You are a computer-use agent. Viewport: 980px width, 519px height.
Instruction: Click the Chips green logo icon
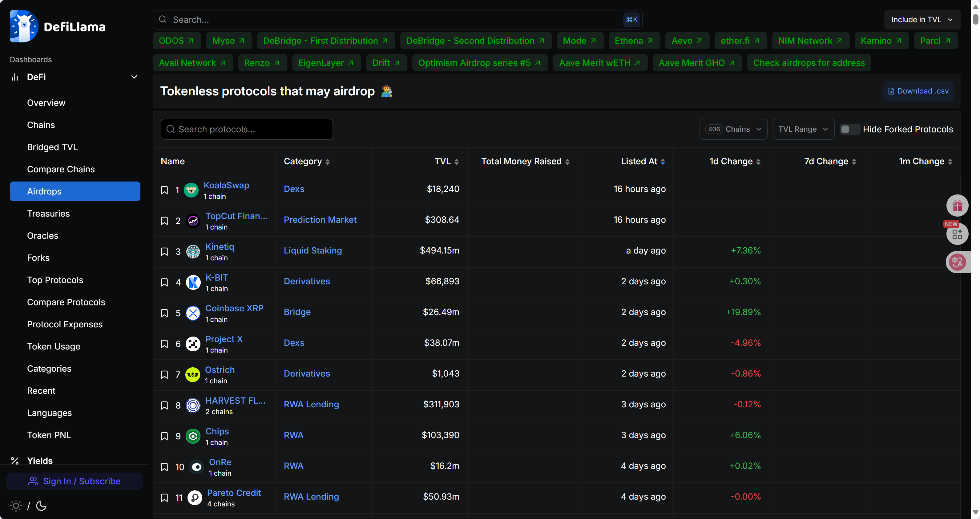point(193,437)
